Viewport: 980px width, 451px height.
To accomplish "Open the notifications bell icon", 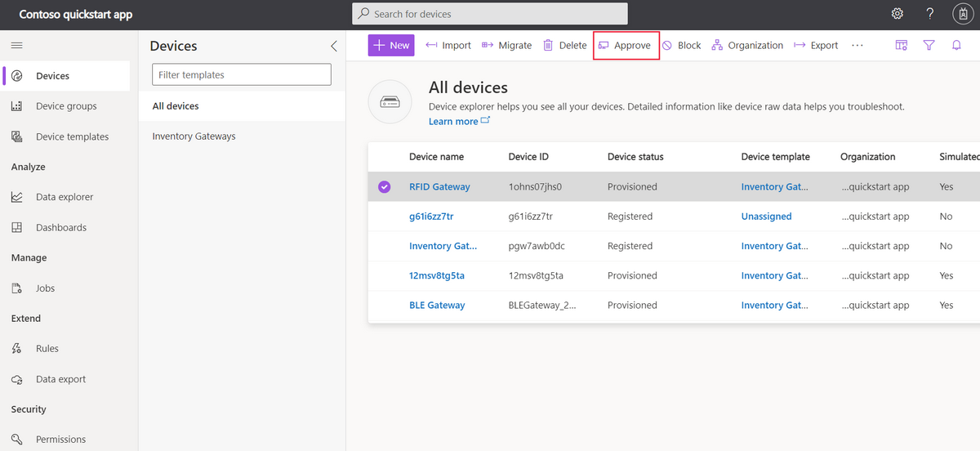I will point(956,46).
